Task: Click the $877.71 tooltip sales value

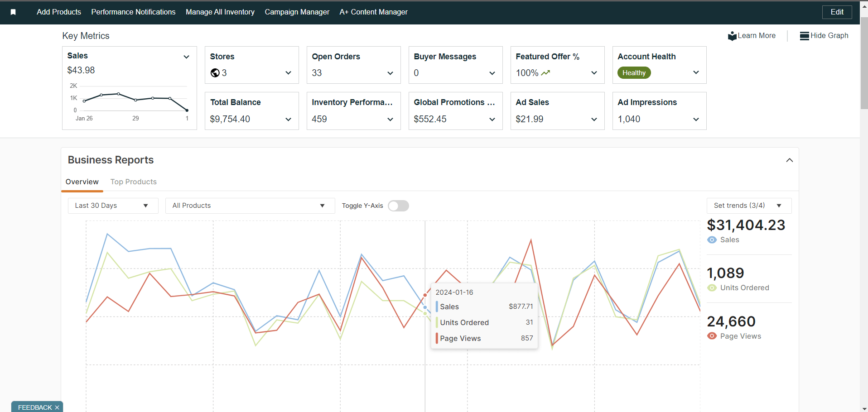Action: click(521, 307)
